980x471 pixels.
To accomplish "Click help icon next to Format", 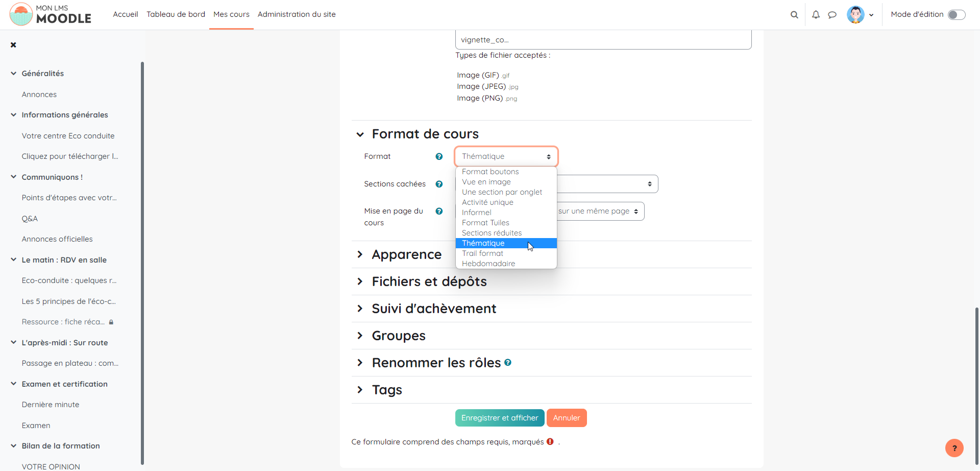I will 439,157.
